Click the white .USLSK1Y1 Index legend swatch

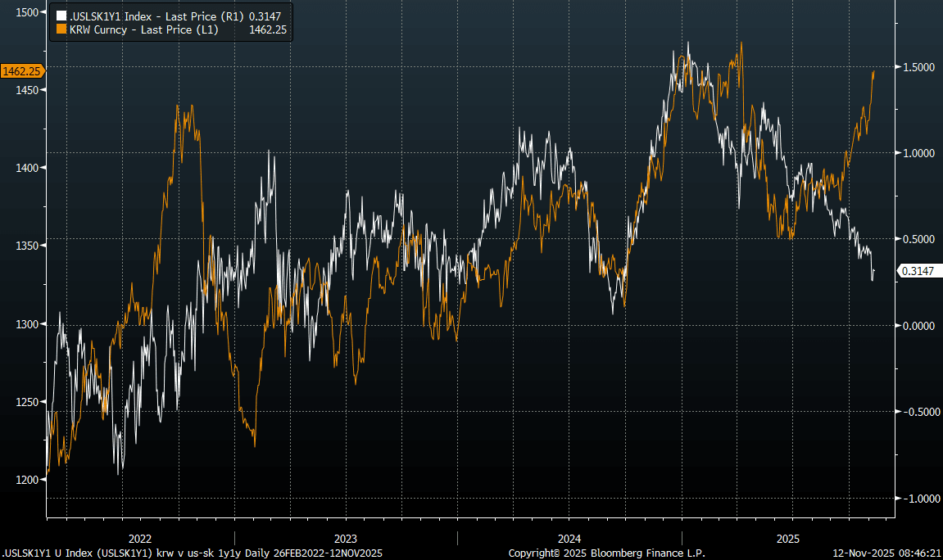60,16
